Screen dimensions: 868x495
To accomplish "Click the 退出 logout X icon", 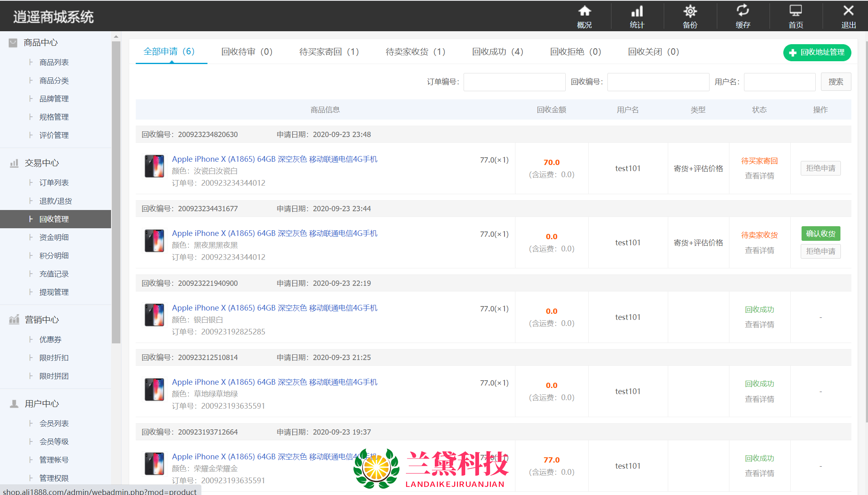I will (848, 11).
